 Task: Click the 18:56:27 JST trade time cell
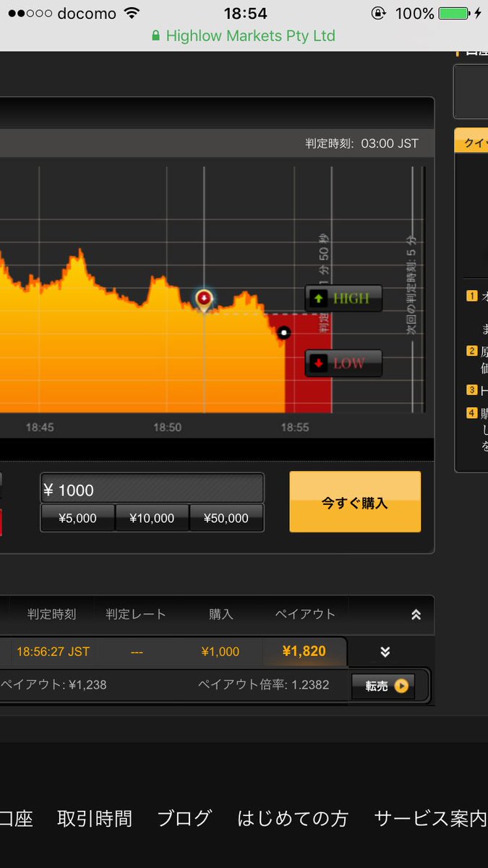tap(53, 652)
